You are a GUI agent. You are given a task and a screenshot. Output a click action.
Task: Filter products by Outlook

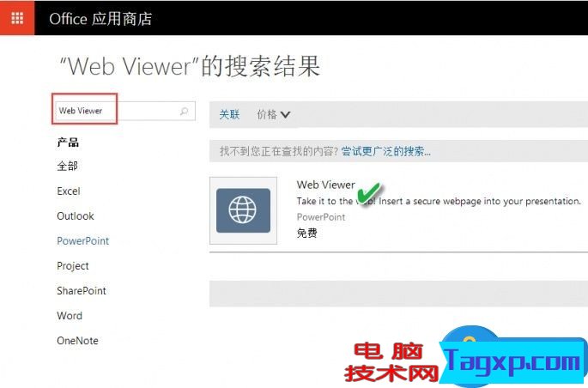76,216
